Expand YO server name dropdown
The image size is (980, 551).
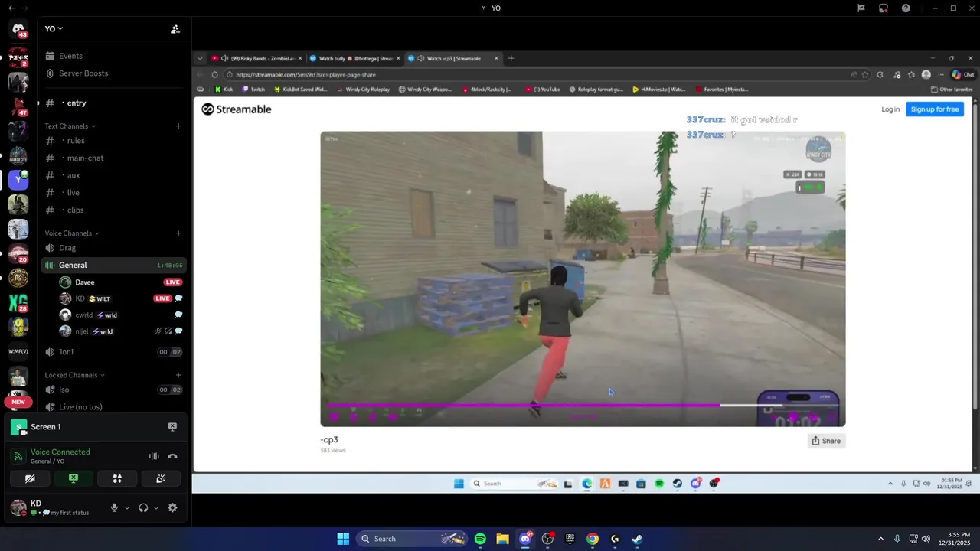click(54, 29)
